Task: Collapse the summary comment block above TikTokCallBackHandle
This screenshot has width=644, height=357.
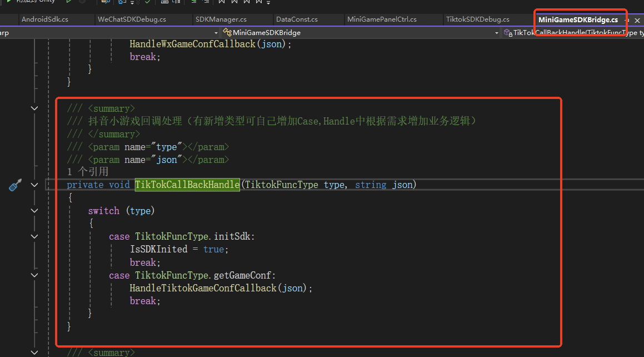Action: pyautogui.click(x=35, y=108)
